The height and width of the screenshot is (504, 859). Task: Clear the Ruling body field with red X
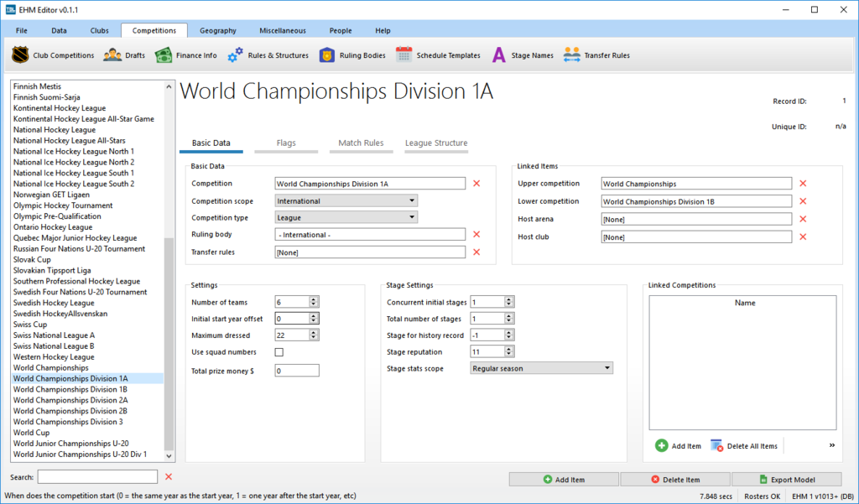pos(476,235)
